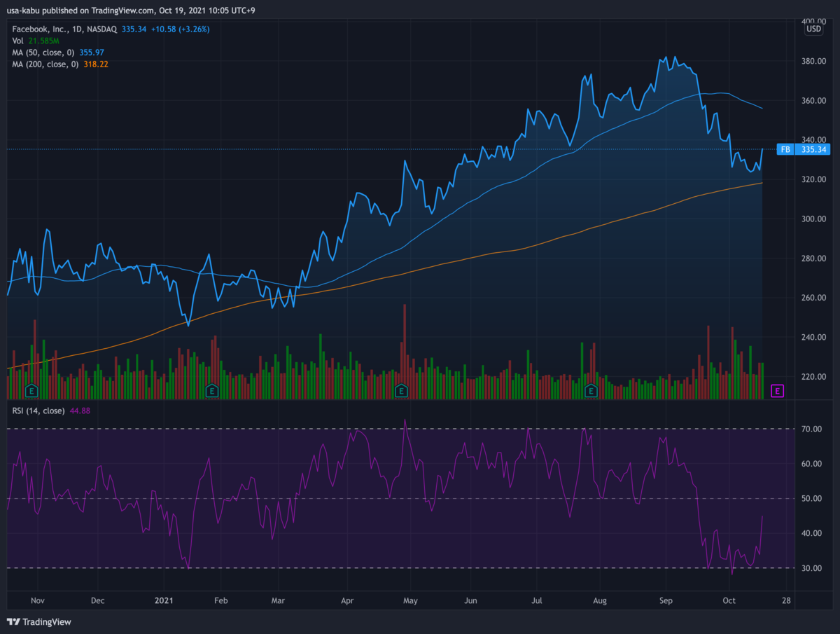Click the Mar label on time axis
840x634 pixels.
pos(278,600)
